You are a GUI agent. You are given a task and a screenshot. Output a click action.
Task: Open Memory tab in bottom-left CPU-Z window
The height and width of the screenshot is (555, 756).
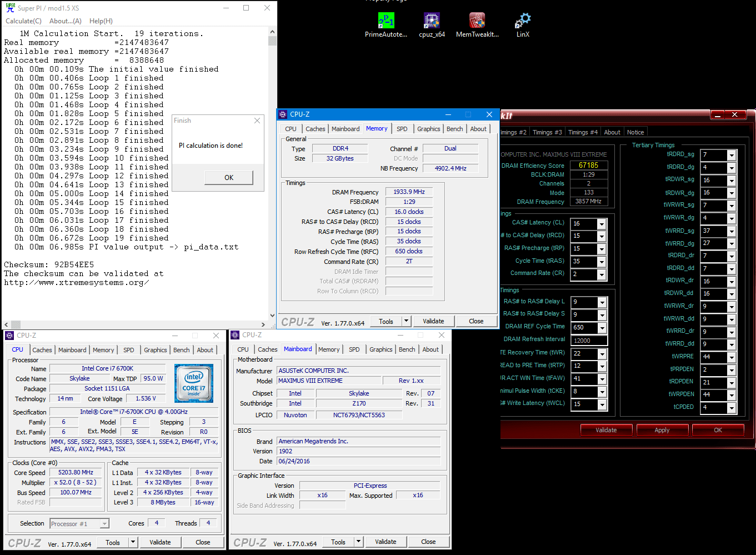pyautogui.click(x=103, y=350)
